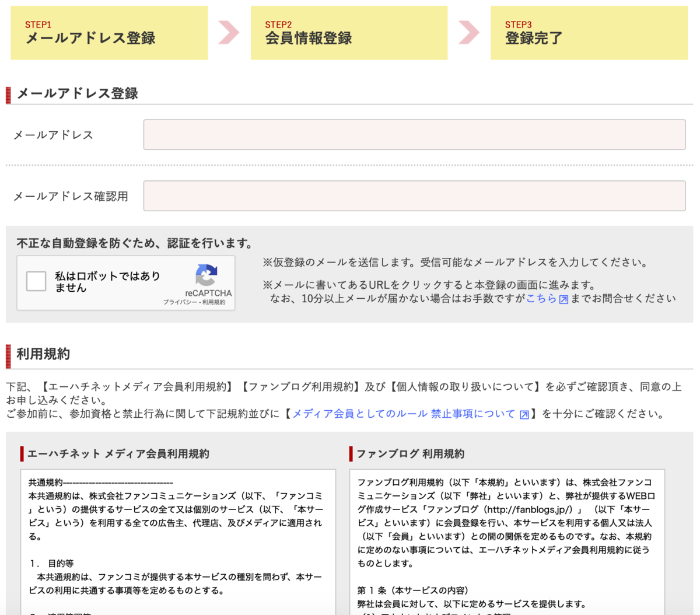Screen dimensions: 700x615
Task: Click "１． 目的等" in the terms box
Action: (51, 564)
